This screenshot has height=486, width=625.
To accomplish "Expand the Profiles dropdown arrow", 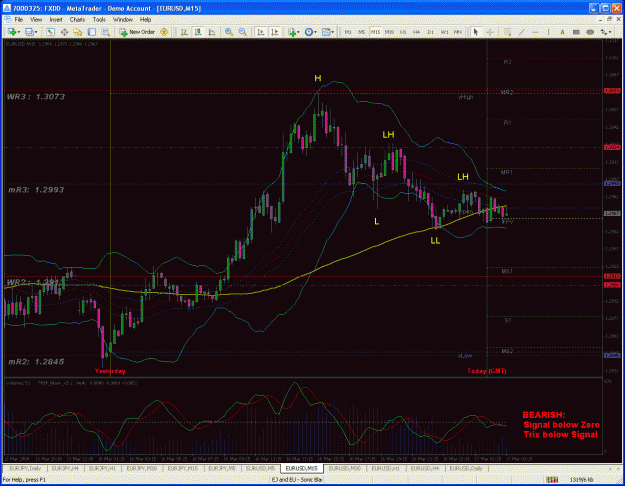I will point(35,32).
